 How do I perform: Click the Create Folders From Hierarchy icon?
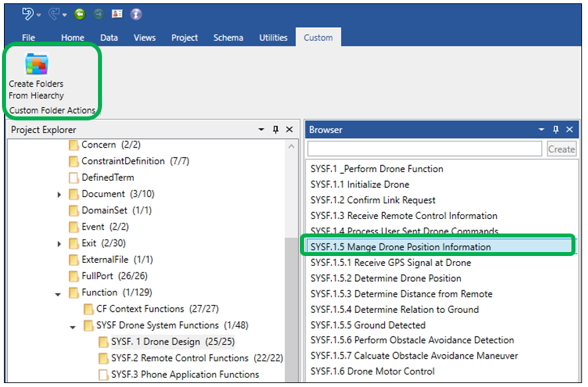36,65
